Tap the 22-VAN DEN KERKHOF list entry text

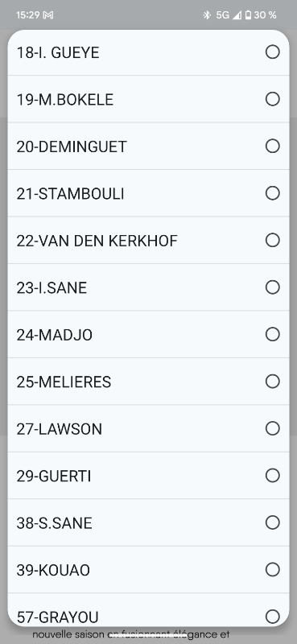pyautogui.click(x=97, y=241)
